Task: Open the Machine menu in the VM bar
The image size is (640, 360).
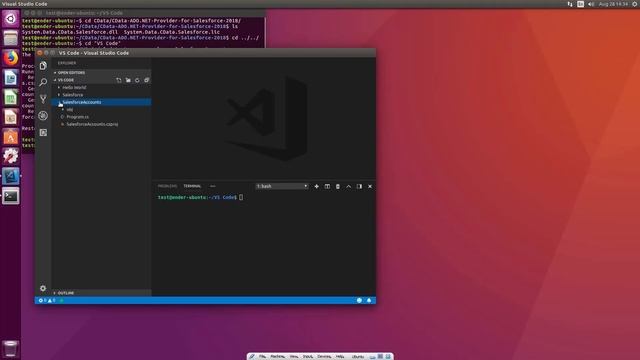Action: click(278, 356)
